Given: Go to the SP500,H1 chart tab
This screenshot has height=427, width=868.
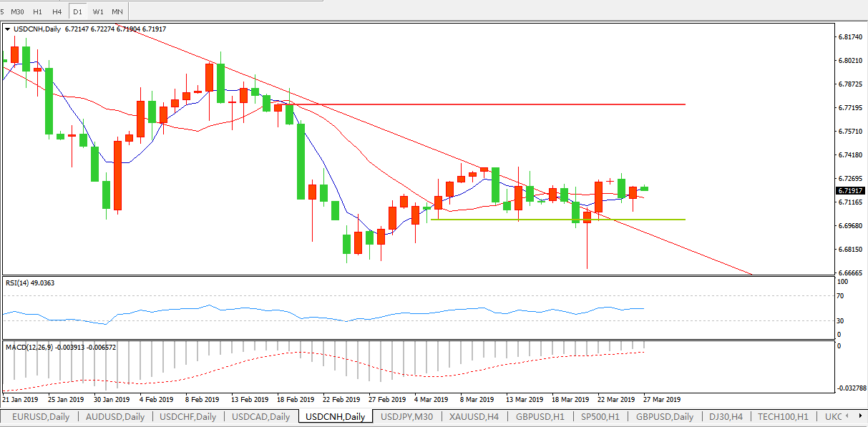Looking at the screenshot, I should (600, 416).
